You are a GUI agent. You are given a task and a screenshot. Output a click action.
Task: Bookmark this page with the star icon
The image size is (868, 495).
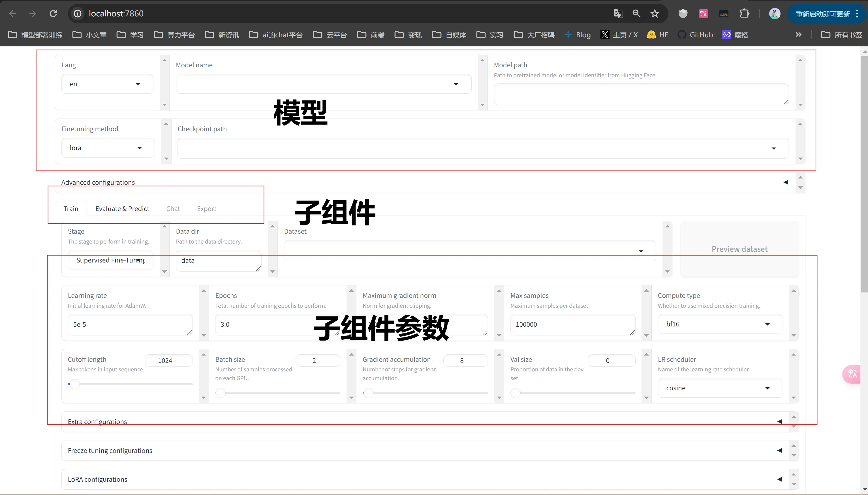655,14
